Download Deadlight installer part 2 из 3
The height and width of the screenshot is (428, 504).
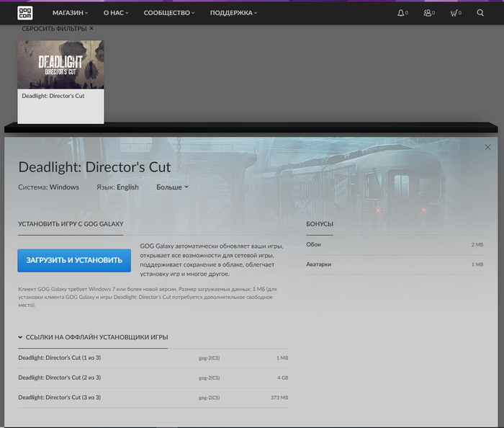coord(60,378)
